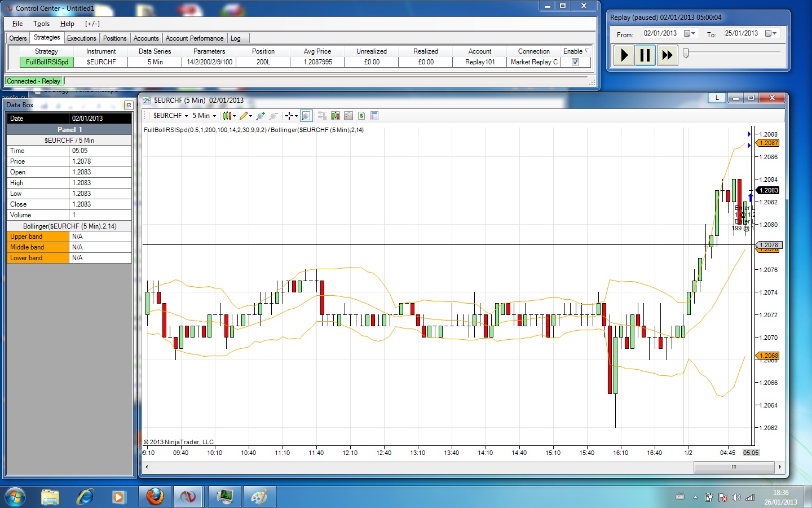Expand the chart style dropdown arrow

click(233, 116)
